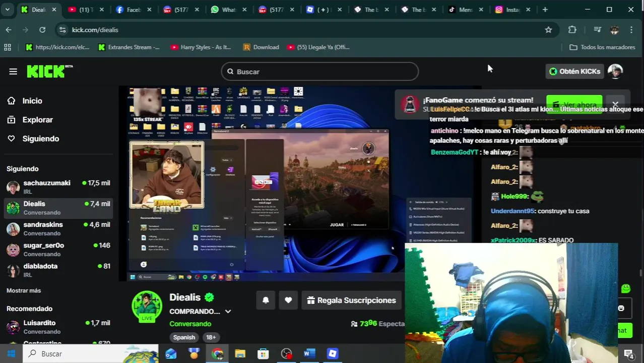The width and height of the screenshot is (644, 363).
Task: Switch to the WhatsApp tab
Action: tap(228, 10)
